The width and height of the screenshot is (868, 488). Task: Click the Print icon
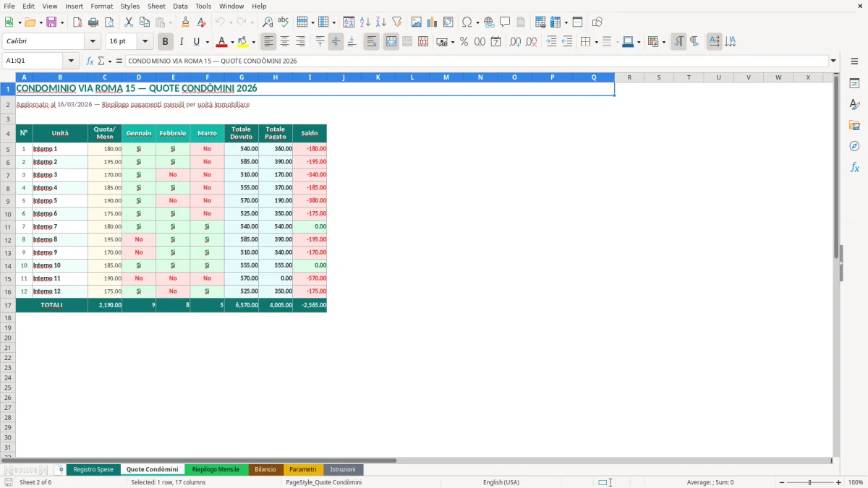(93, 22)
